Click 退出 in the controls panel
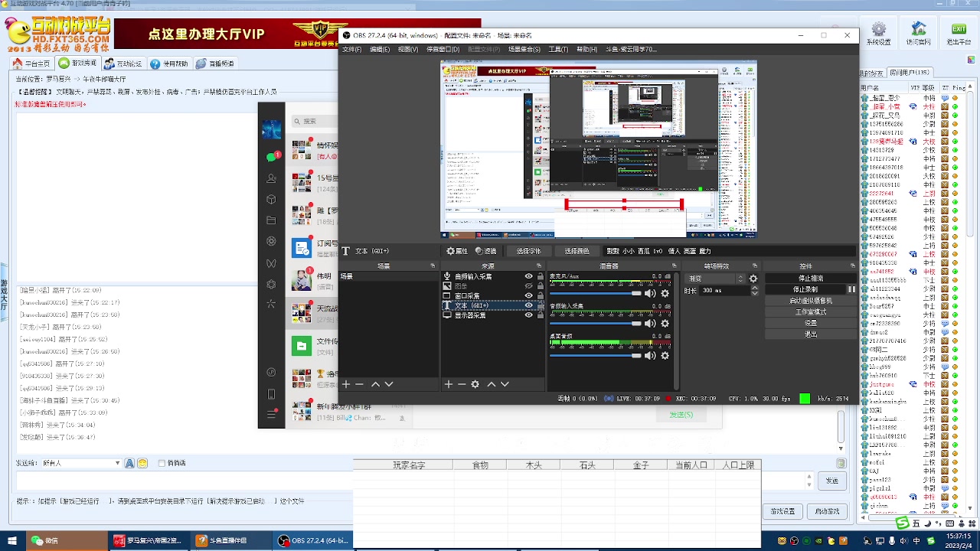Screen dimensions: 980x551 [810, 334]
